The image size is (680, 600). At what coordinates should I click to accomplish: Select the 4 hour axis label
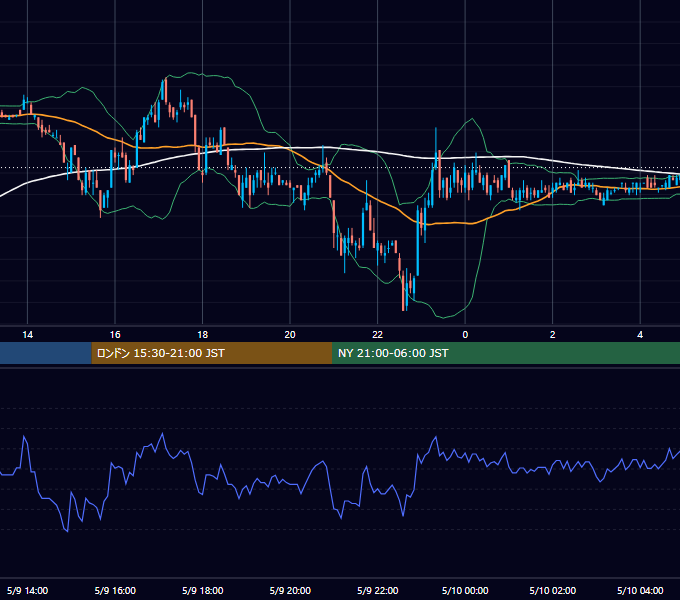pos(640,335)
